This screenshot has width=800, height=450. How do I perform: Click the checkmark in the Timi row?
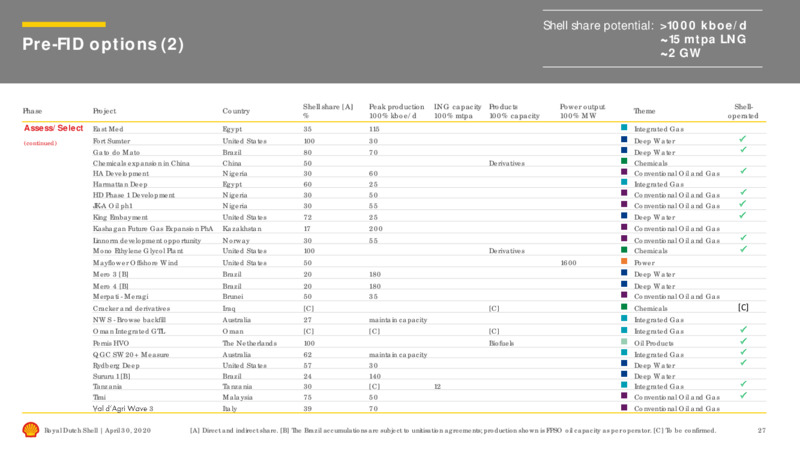[x=743, y=395]
